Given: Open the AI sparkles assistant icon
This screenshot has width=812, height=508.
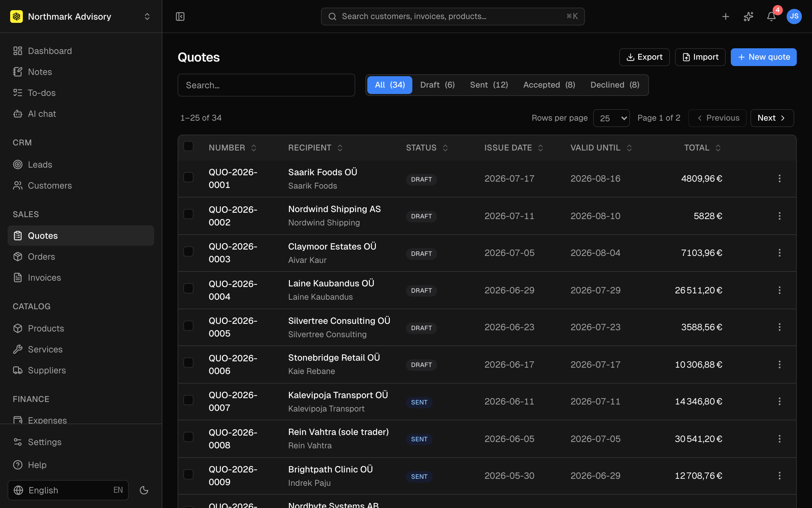Looking at the screenshot, I should pyautogui.click(x=749, y=17).
